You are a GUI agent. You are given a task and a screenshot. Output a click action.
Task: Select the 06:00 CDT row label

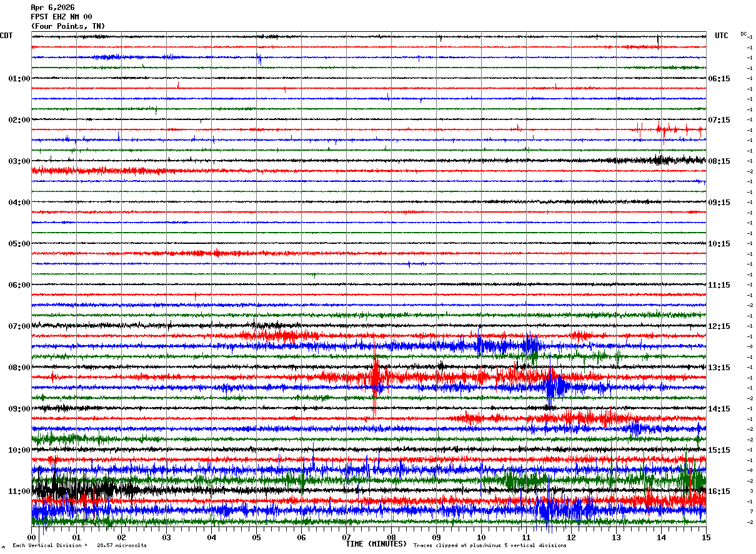point(19,285)
